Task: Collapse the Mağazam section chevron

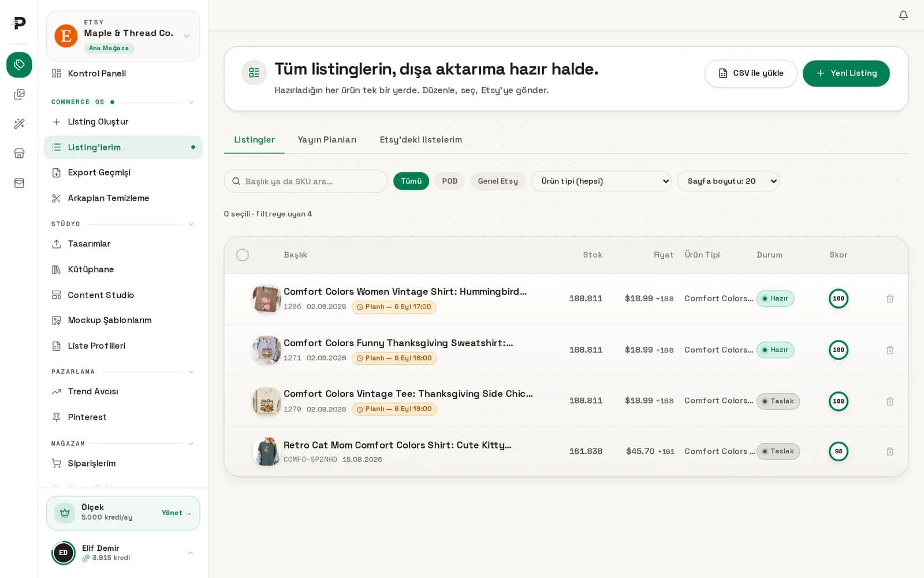Action: (x=191, y=444)
